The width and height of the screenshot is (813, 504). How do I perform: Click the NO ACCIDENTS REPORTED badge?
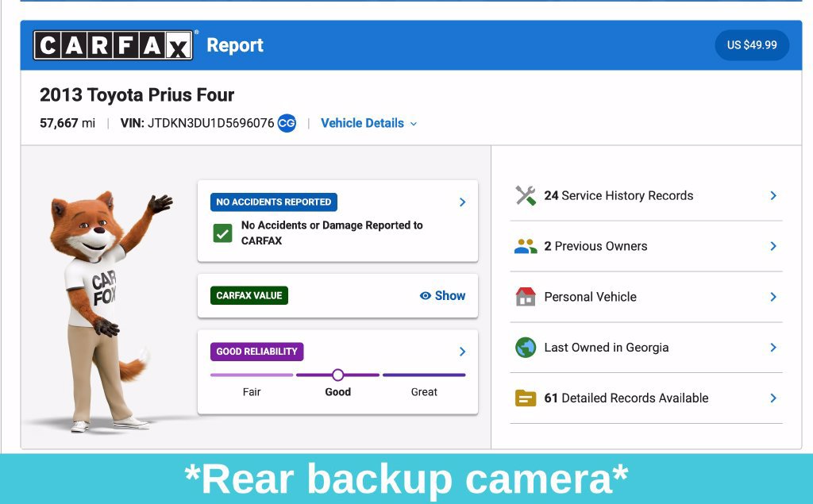[x=274, y=202]
